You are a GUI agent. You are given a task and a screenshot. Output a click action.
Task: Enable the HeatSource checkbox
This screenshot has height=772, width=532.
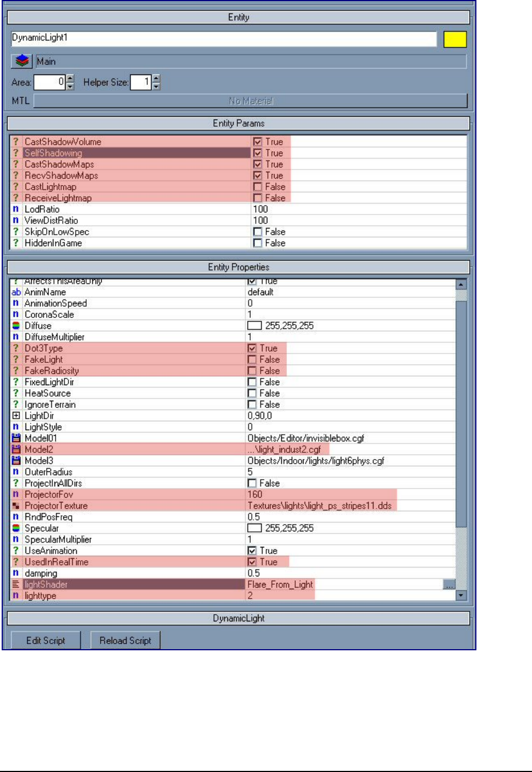coord(252,394)
